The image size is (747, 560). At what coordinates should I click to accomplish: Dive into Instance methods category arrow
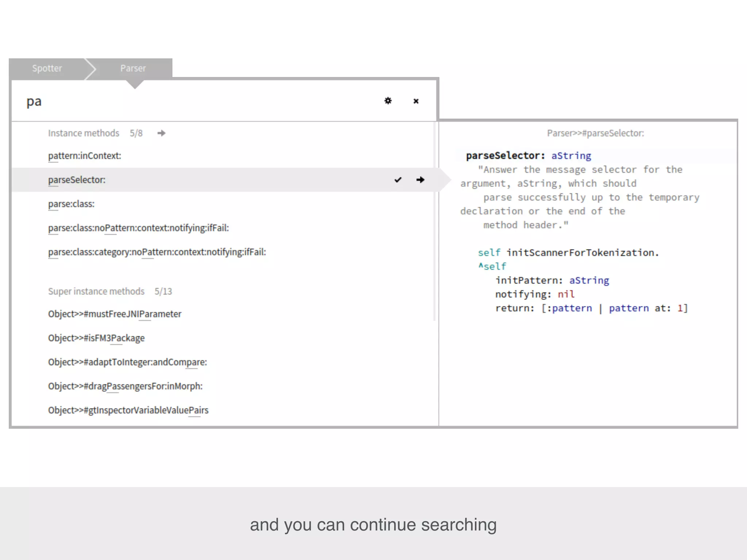(x=161, y=133)
